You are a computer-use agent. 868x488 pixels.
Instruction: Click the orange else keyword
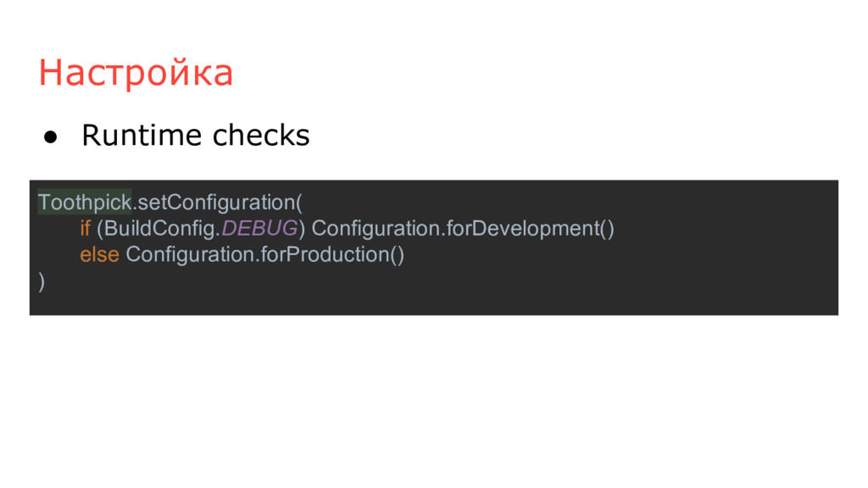coord(100,254)
